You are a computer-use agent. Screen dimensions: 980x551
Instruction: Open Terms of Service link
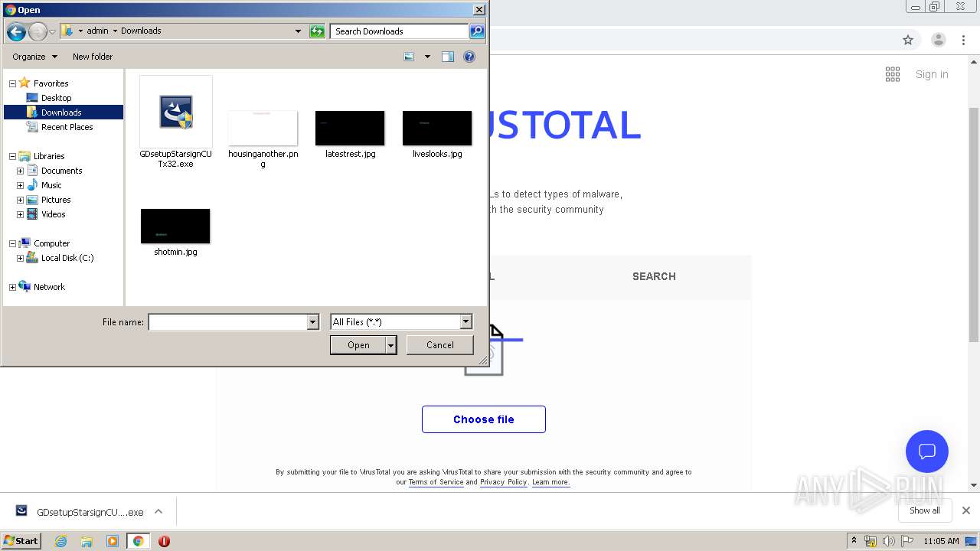pos(436,482)
